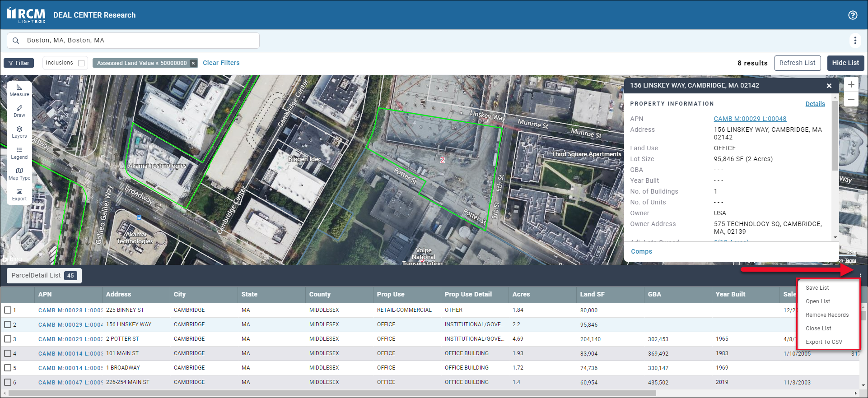The image size is (868, 398).
Task: Choose Export To CSV from menu
Action: [824, 342]
